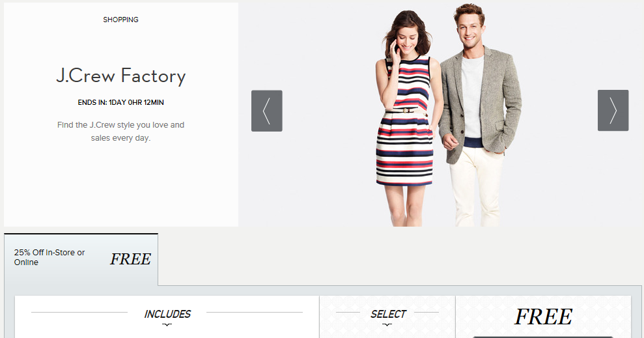Go to previous slide arrow
Viewport: 644px width, 338px height.
[x=266, y=111]
